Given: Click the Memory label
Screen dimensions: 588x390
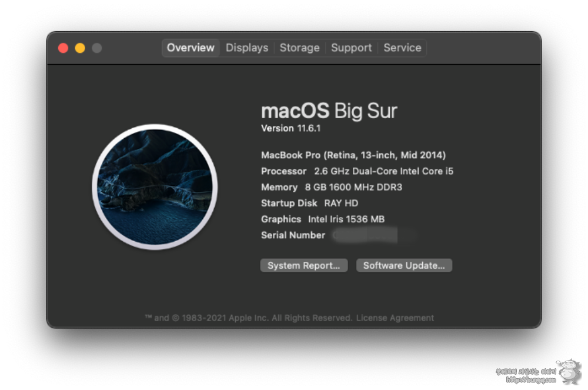Looking at the screenshot, I should click(x=279, y=187).
